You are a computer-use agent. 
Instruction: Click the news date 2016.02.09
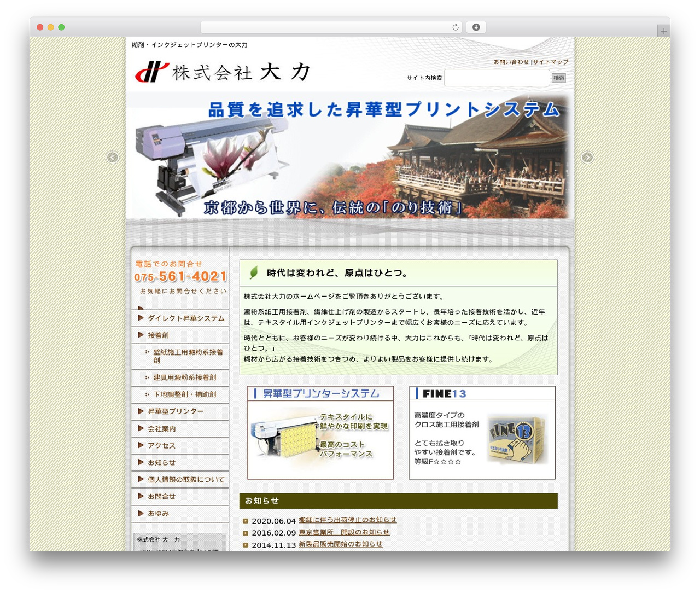tap(273, 533)
